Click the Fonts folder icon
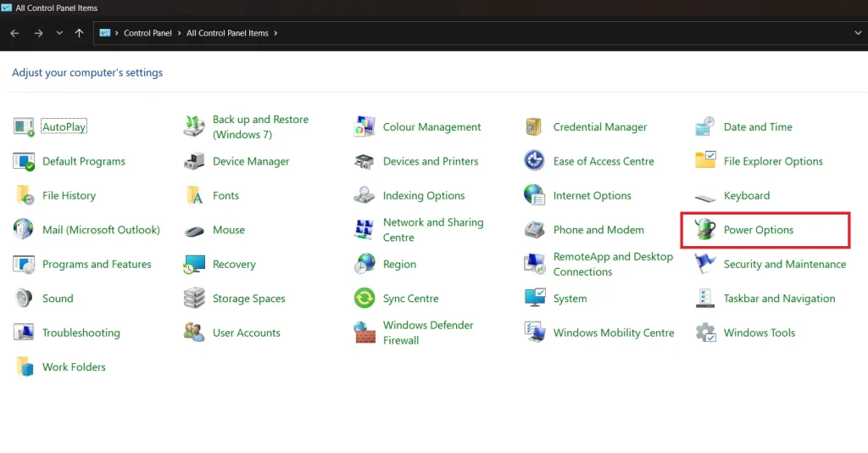Viewport: 868px width, 453px height. pos(194,195)
